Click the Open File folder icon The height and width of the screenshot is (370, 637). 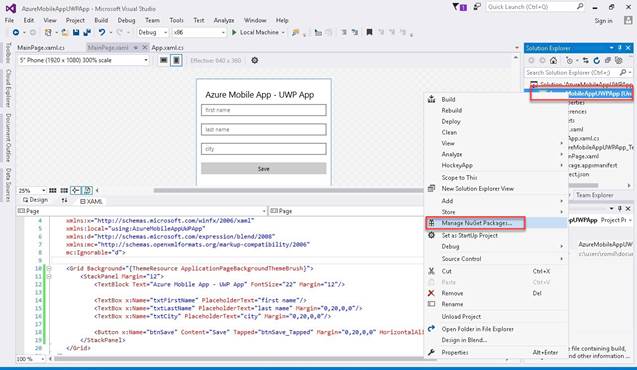click(65, 32)
